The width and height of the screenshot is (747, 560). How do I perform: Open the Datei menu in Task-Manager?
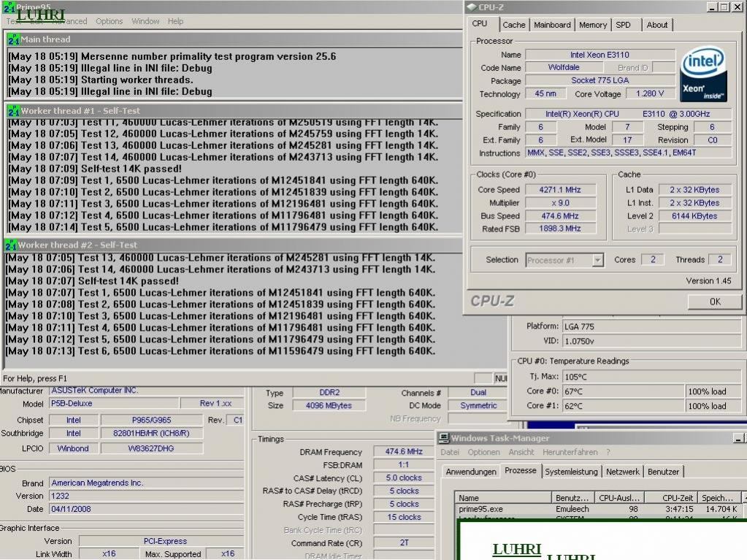coord(450,452)
